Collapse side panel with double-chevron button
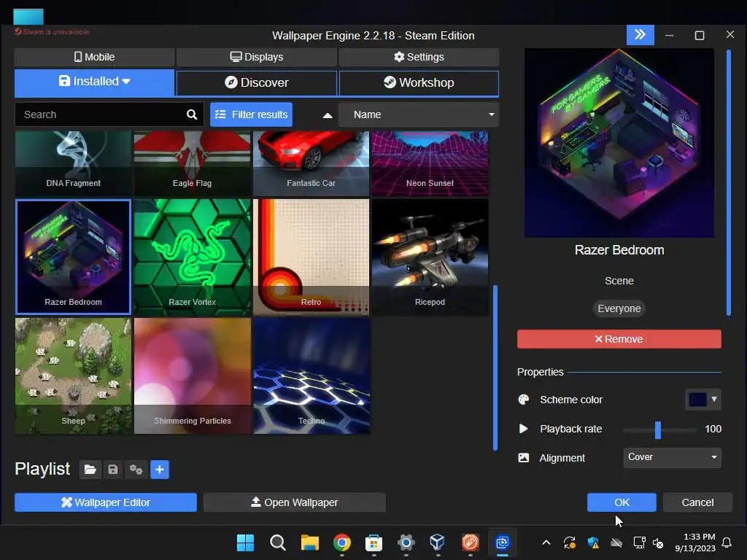747x560 pixels. point(640,35)
